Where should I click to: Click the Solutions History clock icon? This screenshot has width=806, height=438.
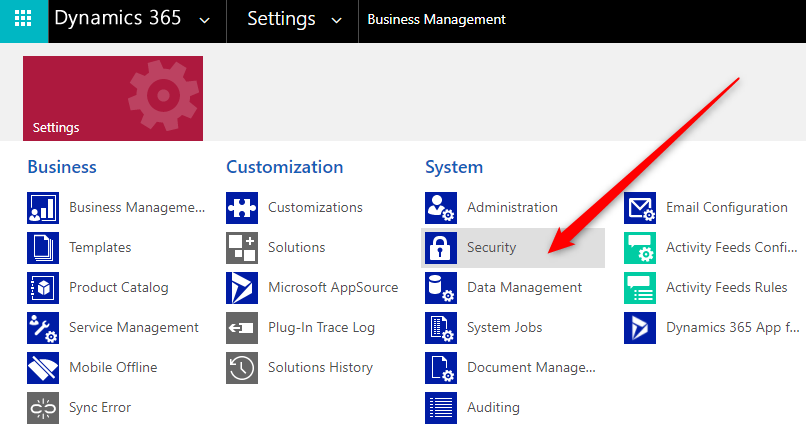coord(242,368)
